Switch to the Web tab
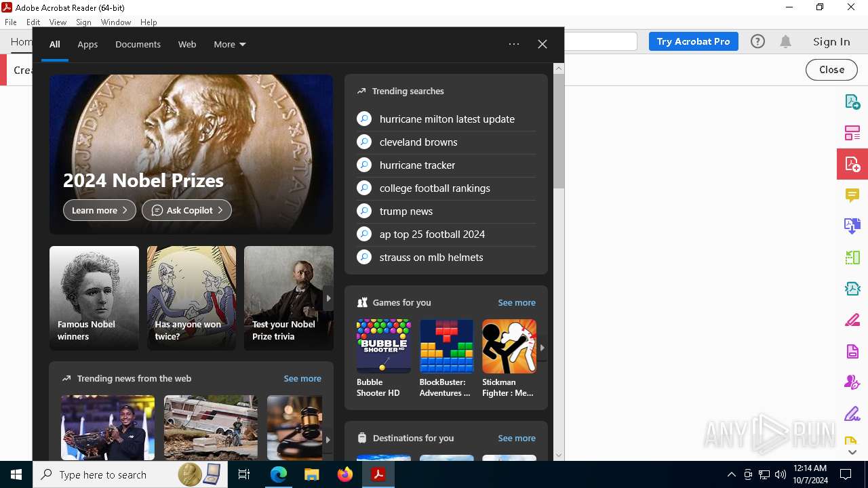 (x=187, y=44)
